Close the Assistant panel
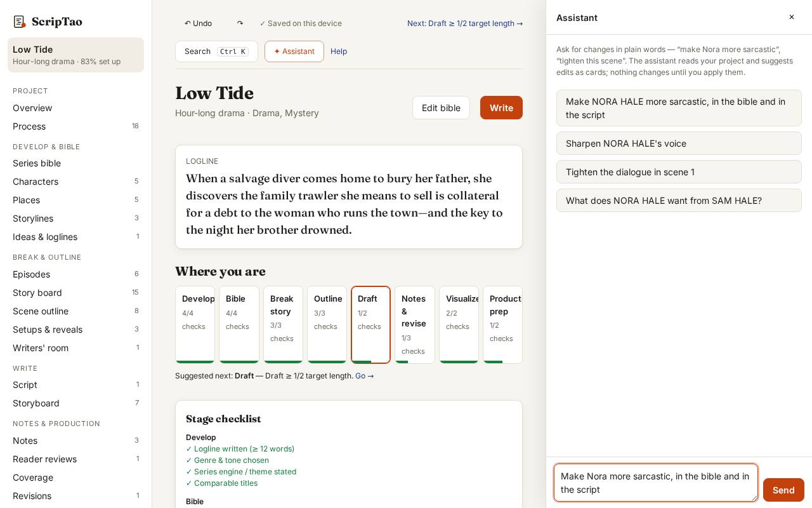This screenshot has width=812, height=508. 792,17
